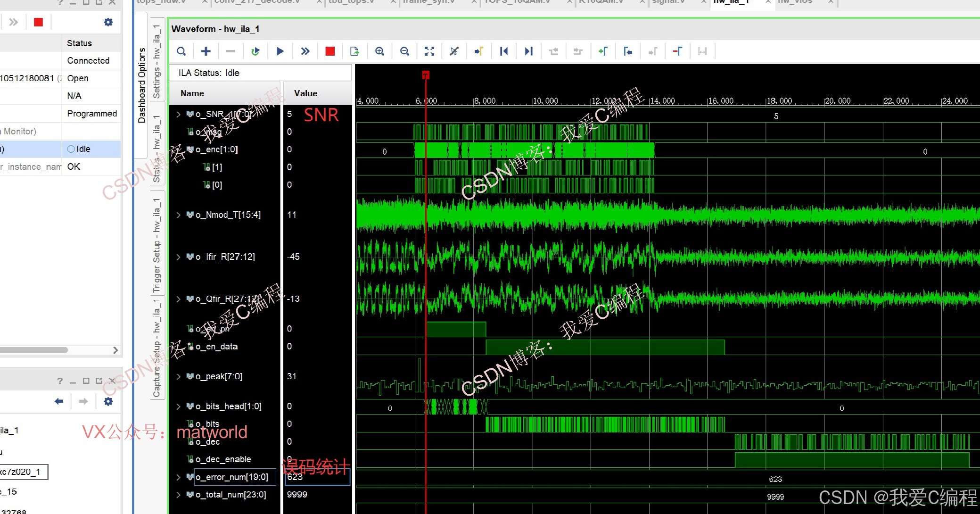Stop the running trigger with red square icon
The height and width of the screenshot is (514, 980).
(x=329, y=51)
